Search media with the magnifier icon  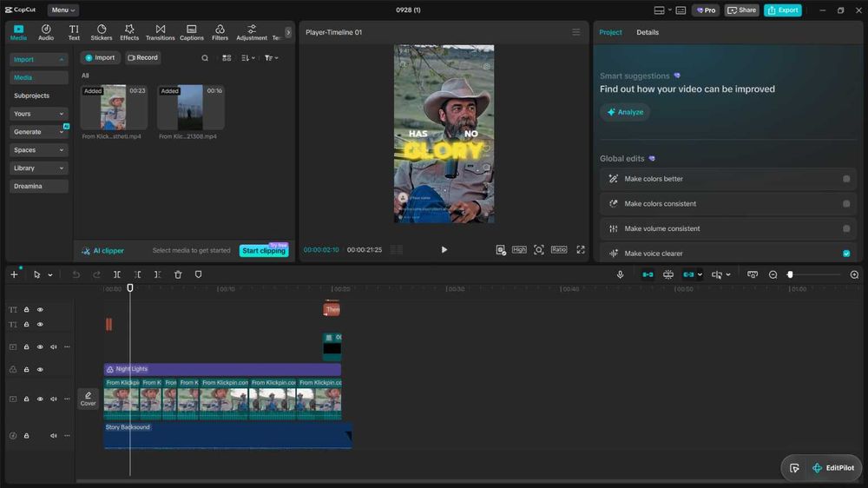pyautogui.click(x=205, y=58)
